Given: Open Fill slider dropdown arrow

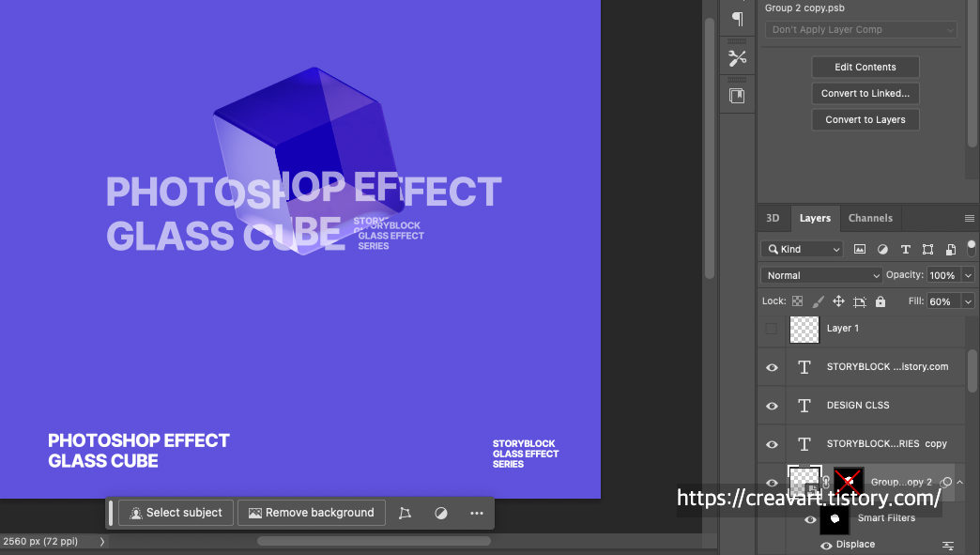Looking at the screenshot, I should [968, 301].
